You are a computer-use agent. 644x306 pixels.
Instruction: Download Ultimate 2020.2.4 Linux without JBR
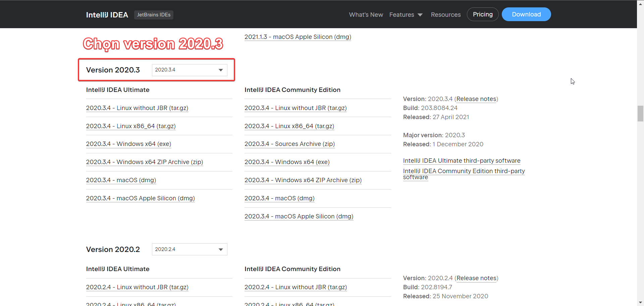pyautogui.click(x=137, y=287)
